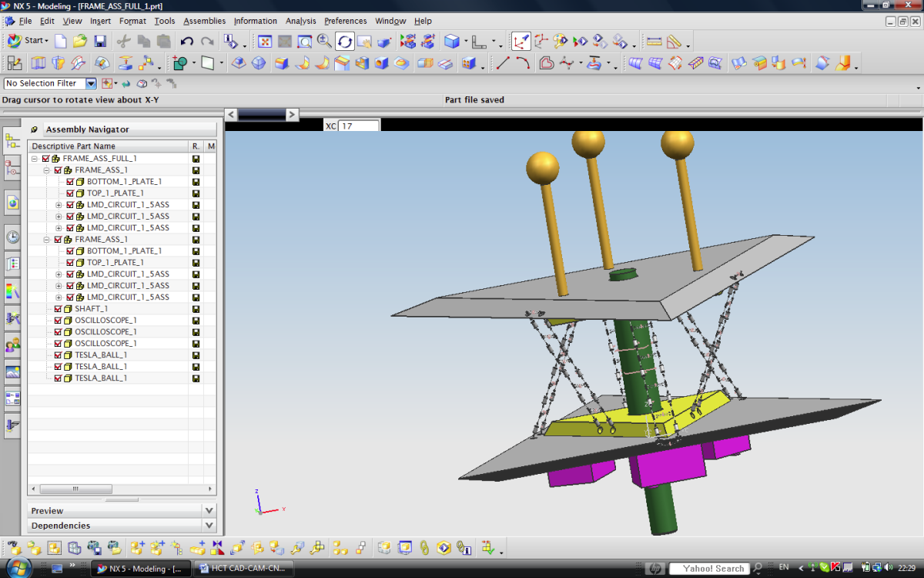Open the No Selection Filter dropdown
Screen dimensions: 924x578
click(91, 83)
